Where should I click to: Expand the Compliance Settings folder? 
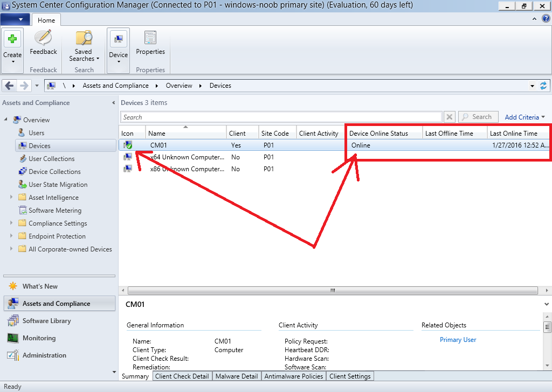(x=11, y=223)
